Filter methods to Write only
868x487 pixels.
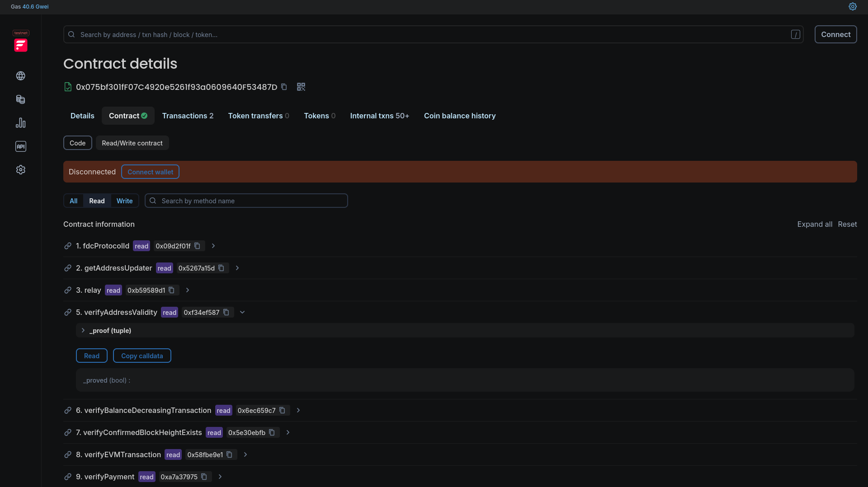(x=124, y=201)
